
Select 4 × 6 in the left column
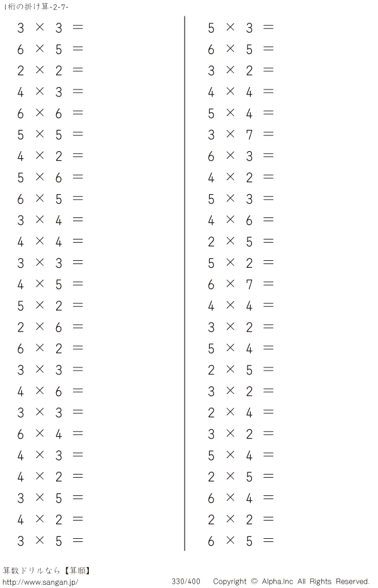50,391
